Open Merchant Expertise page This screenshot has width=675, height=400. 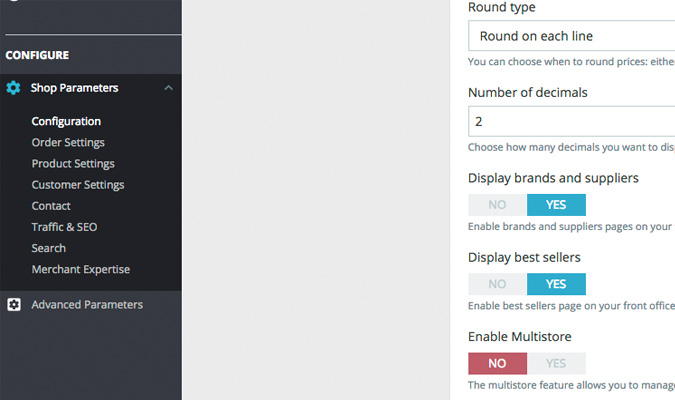(x=81, y=269)
